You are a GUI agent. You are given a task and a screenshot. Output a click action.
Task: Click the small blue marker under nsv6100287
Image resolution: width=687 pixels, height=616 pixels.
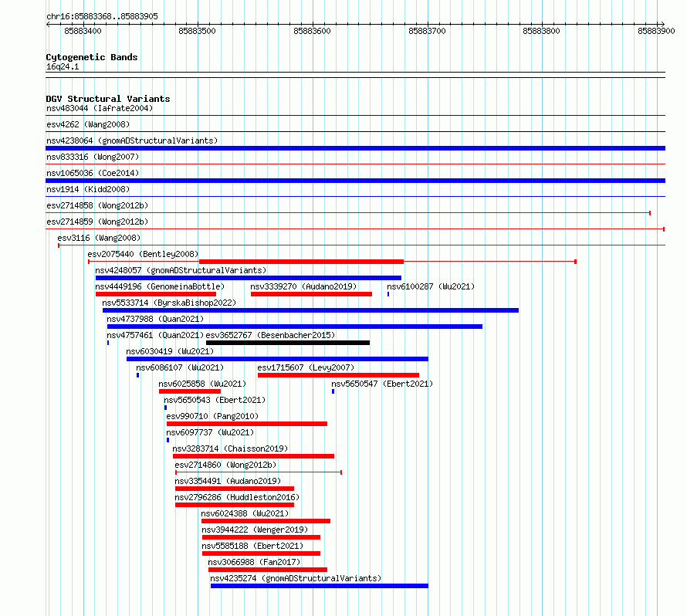(x=388, y=294)
